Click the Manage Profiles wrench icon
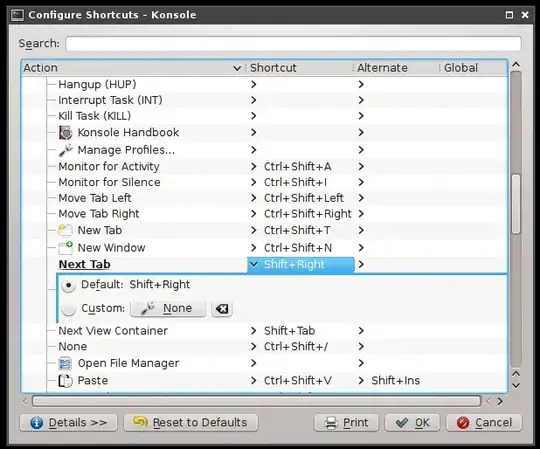The height and width of the screenshot is (449, 540). [x=65, y=150]
